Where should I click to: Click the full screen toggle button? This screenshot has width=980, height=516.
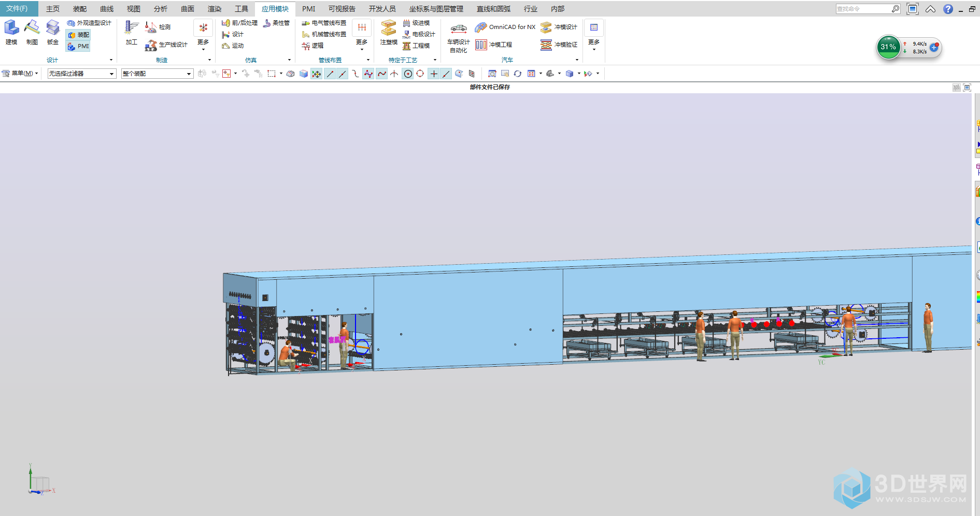[x=913, y=9]
